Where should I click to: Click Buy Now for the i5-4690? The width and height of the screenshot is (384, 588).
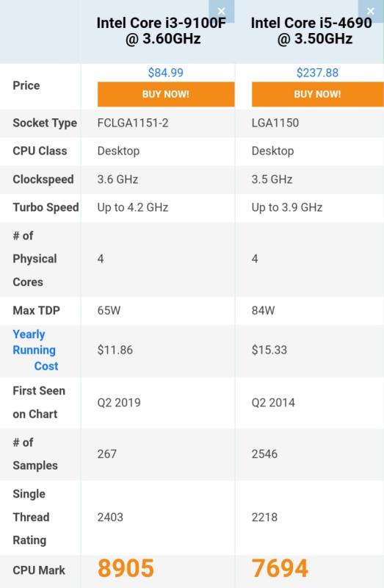318,94
